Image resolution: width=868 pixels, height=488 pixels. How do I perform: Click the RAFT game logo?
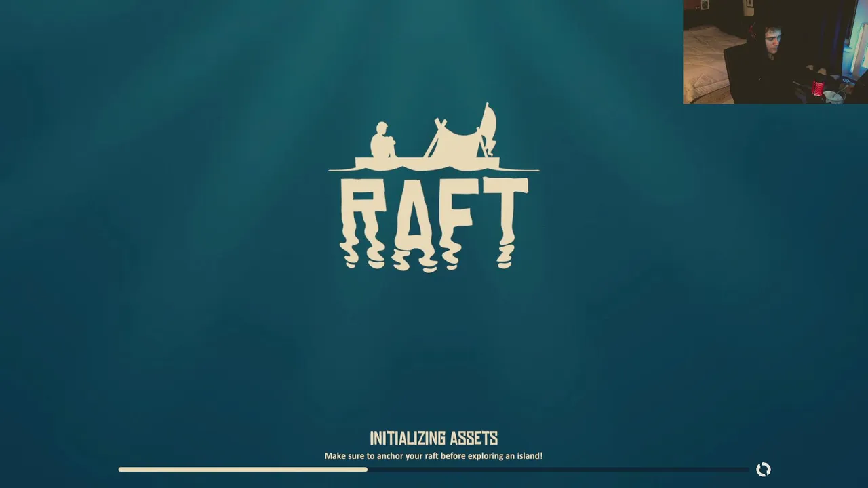(x=434, y=188)
